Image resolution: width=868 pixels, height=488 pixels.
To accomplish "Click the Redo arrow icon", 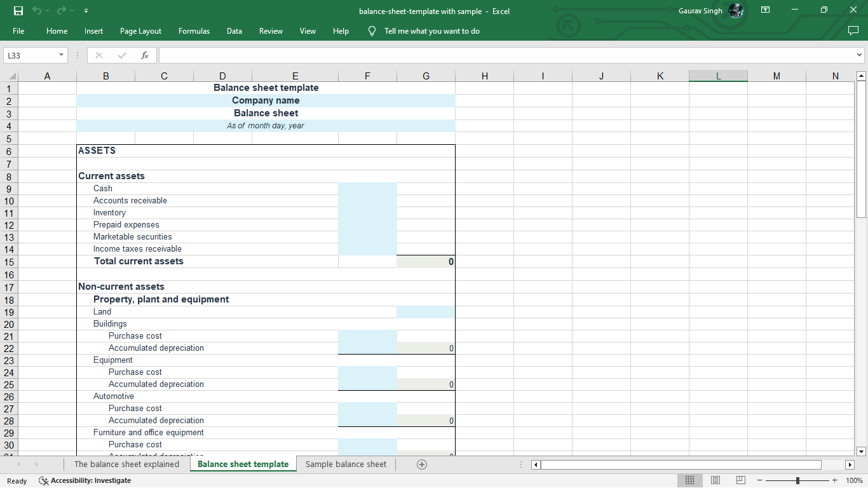I will 61,10.
